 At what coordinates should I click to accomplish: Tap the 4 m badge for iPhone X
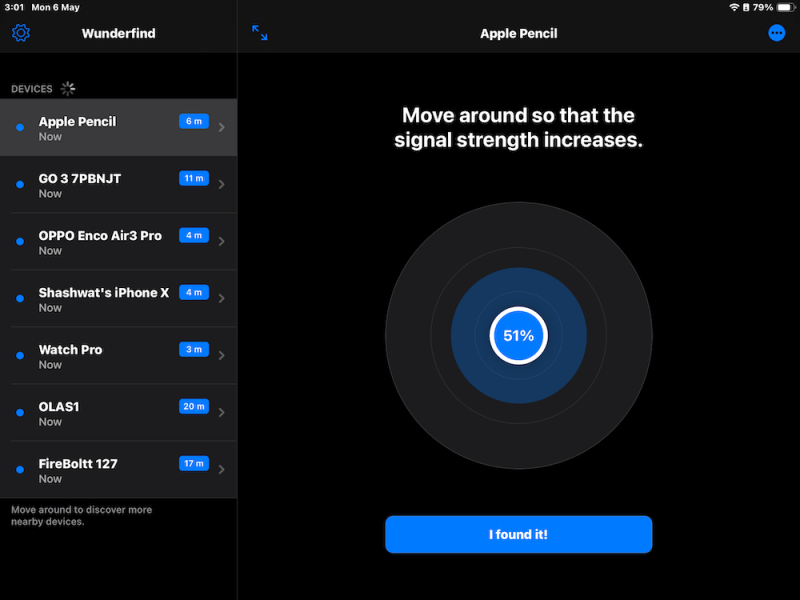click(194, 292)
